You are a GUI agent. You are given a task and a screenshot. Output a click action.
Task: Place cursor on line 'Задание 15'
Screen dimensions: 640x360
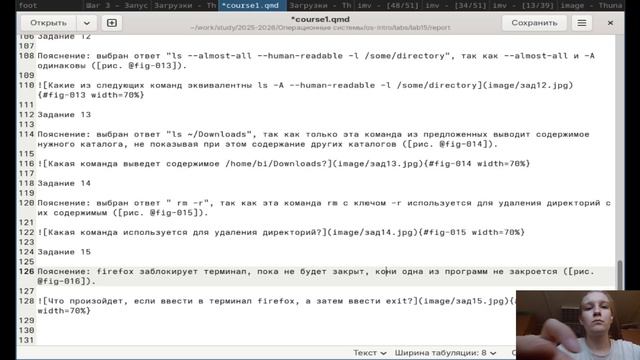pyautogui.click(x=64, y=252)
